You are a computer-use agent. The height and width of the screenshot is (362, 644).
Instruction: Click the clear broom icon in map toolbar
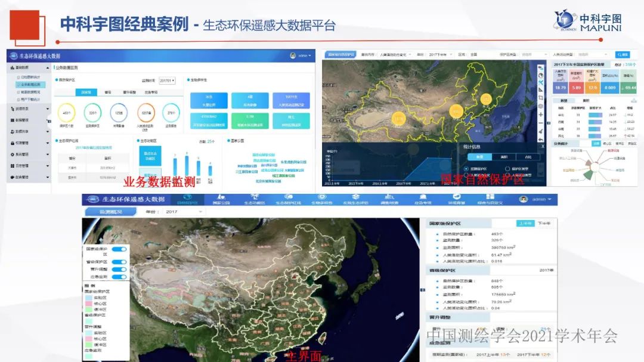(x=541, y=131)
